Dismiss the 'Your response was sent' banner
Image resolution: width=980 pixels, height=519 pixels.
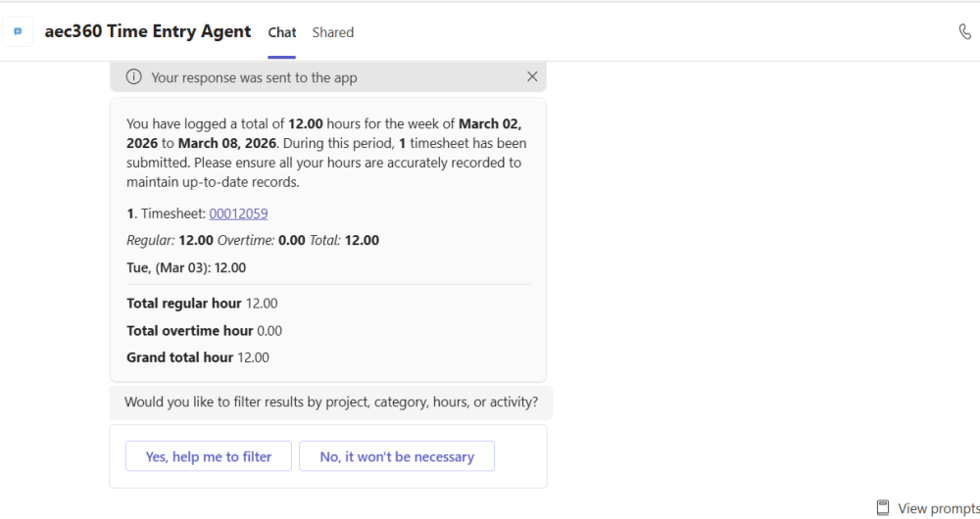click(532, 76)
